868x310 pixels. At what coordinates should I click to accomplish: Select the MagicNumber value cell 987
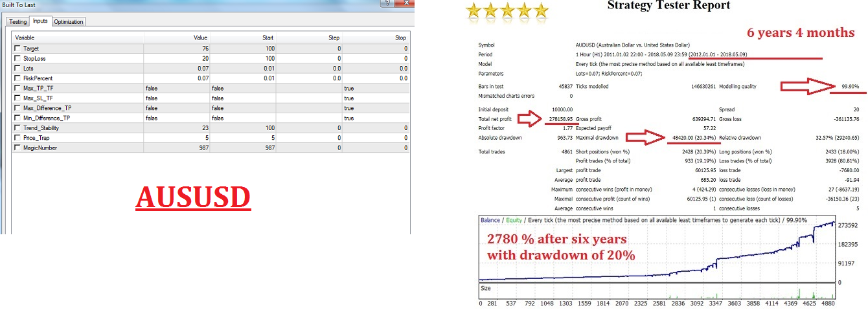[x=177, y=148]
